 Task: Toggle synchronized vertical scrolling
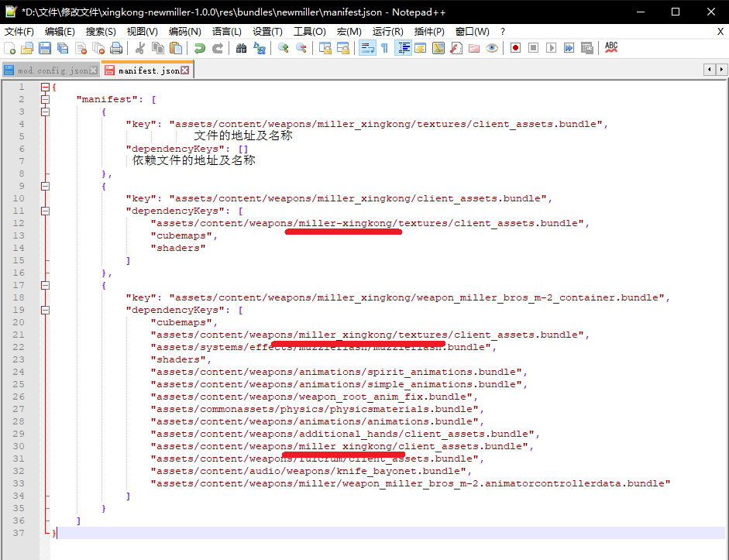point(325,48)
